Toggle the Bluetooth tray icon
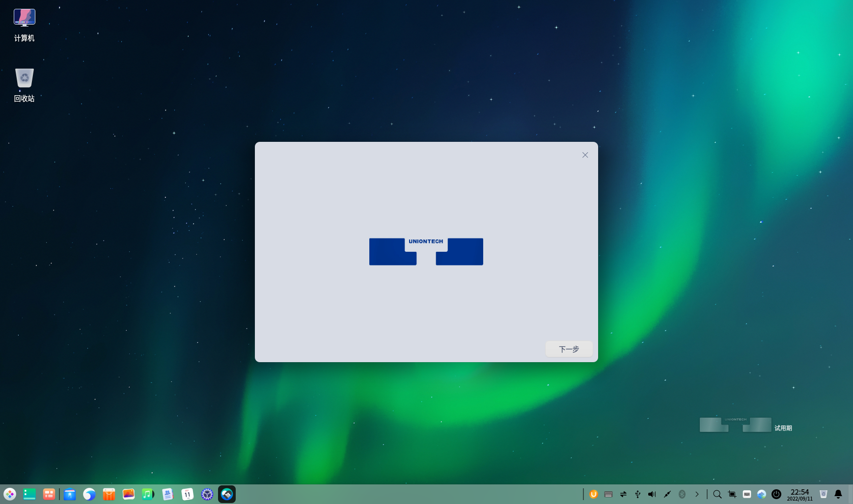853x504 pixels. tap(682, 494)
